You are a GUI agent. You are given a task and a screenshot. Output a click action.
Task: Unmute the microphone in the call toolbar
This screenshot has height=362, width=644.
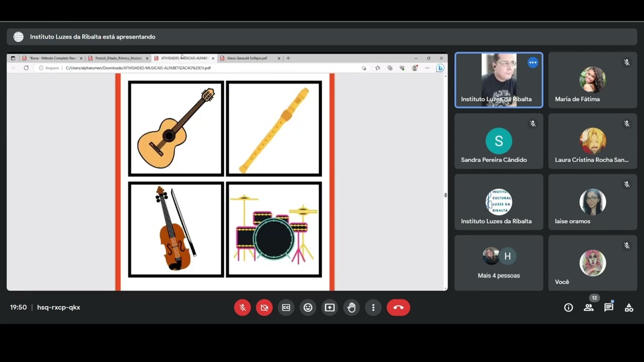coord(243,308)
